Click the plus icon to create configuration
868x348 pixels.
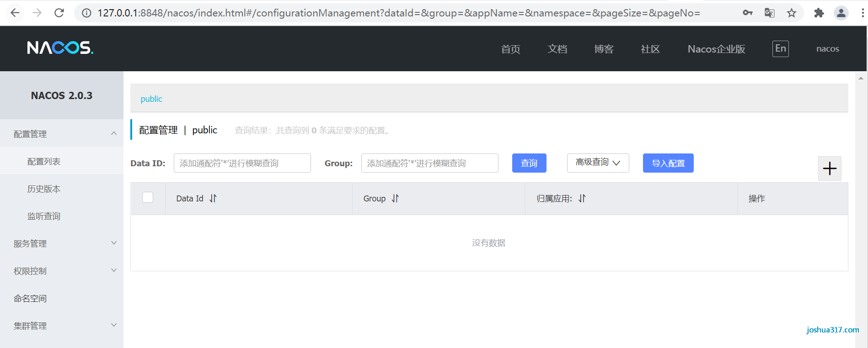830,169
